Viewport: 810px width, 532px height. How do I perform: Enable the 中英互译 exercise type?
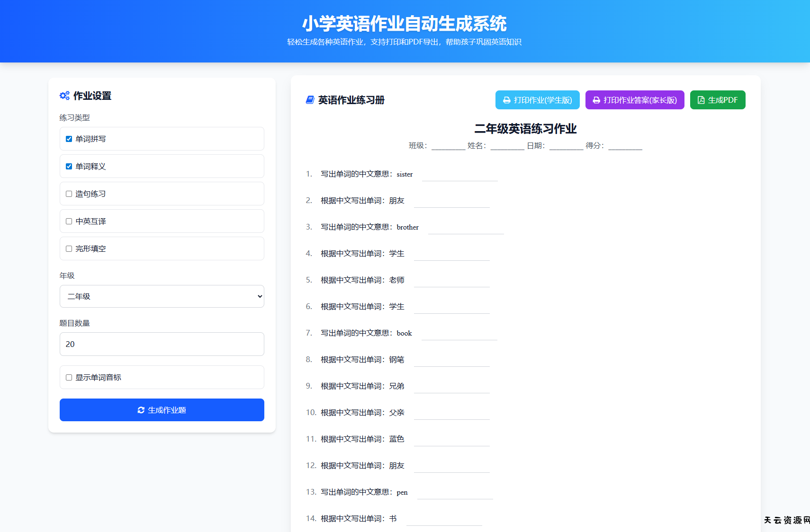pyautogui.click(x=68, y=221)
